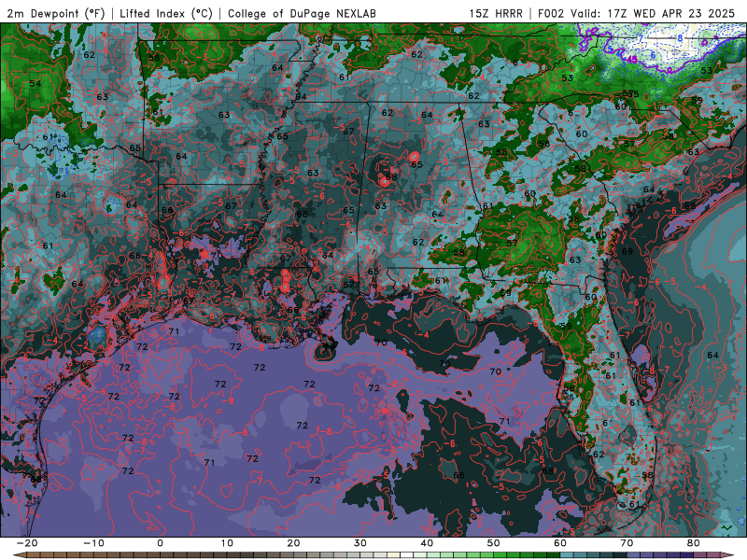Click the "Lifted Index (°C)" title text

pos(166,13)
